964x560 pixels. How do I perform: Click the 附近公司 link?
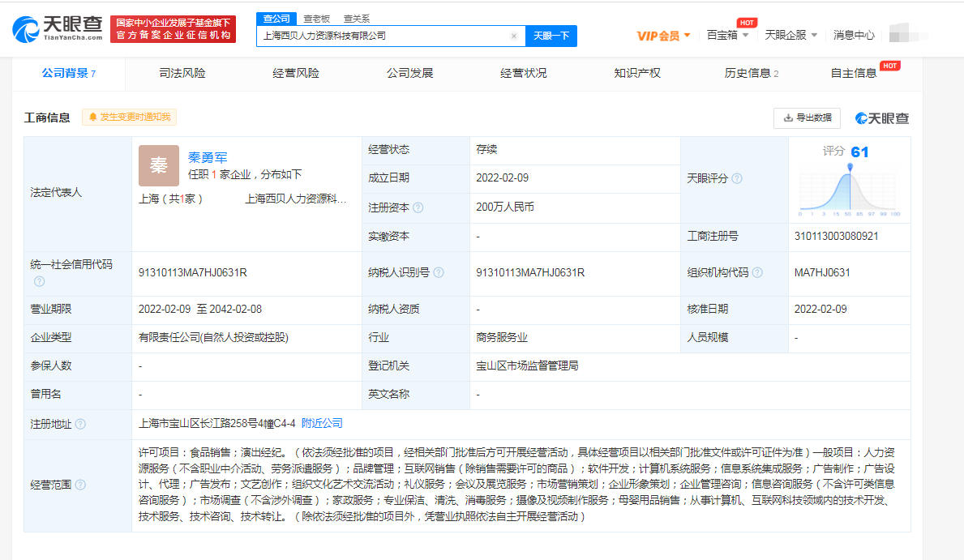click(322, 423)
